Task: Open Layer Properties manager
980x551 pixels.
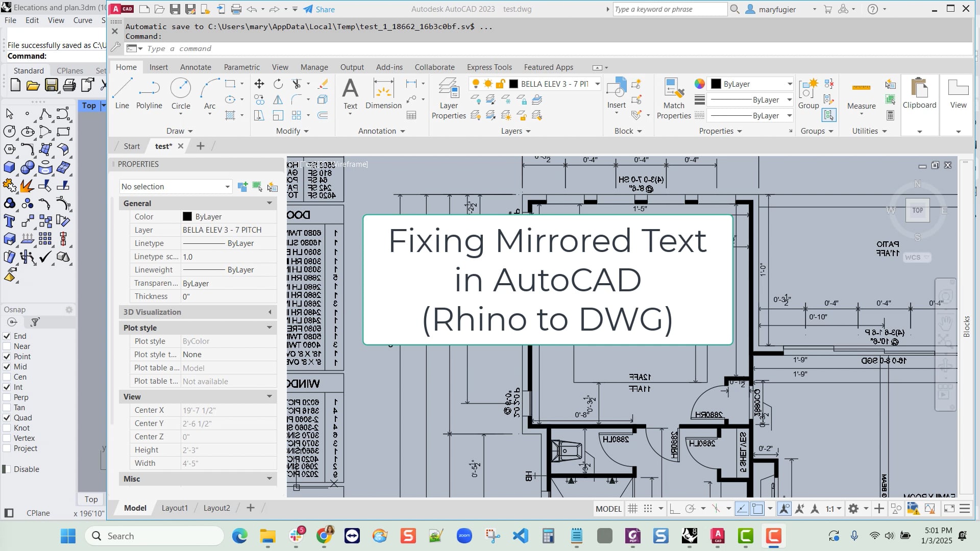Action: (x=449, y=99)
